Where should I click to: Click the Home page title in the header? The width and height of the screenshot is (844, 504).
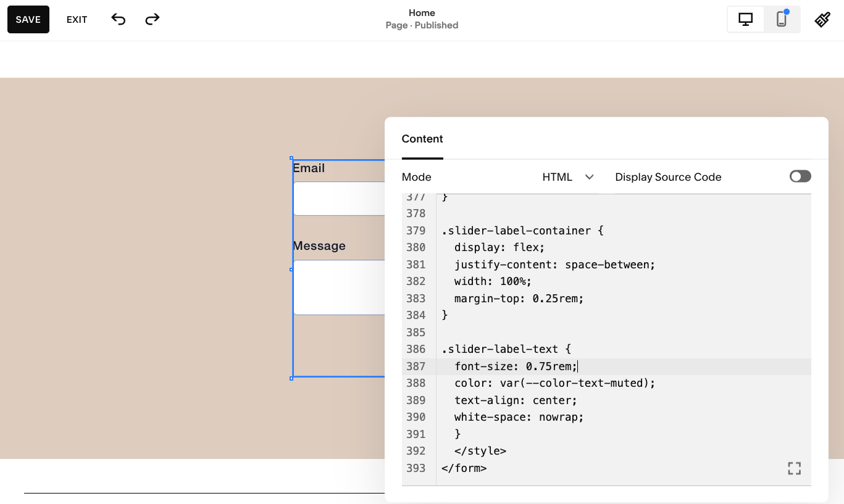pos(422,13)
